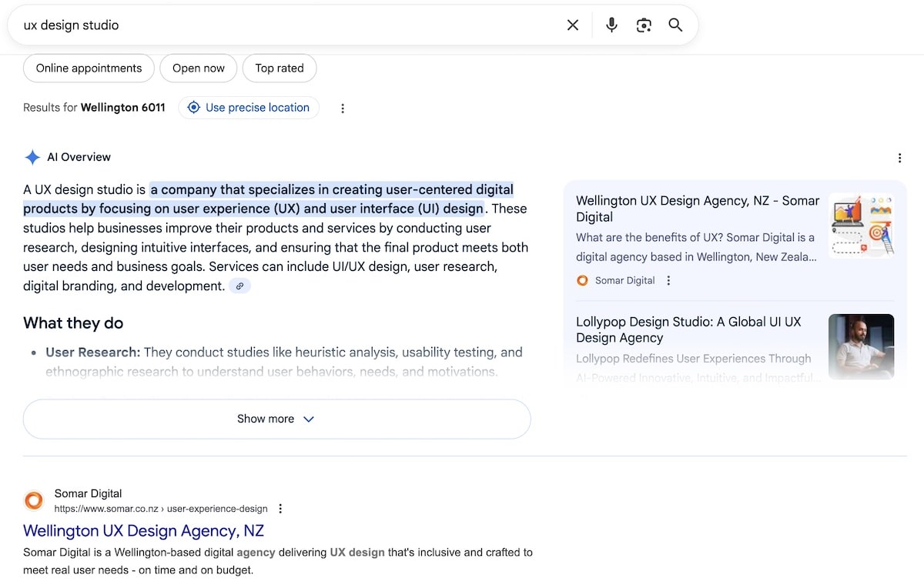Image resolution: width=924 pixels, height=588 pixels.
Task: Open Wellington UX Design Agency, NZ result
Action: tap(143, 531)
